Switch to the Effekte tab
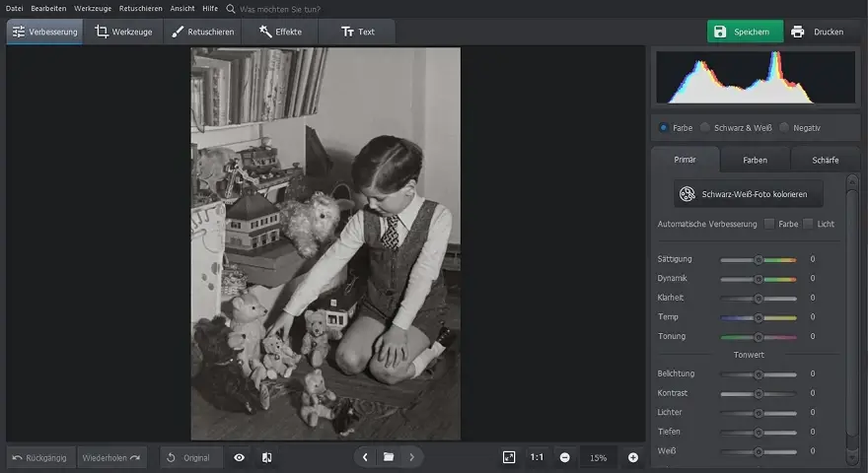Screen dimensions: 868x473 (x=280, y=32)
